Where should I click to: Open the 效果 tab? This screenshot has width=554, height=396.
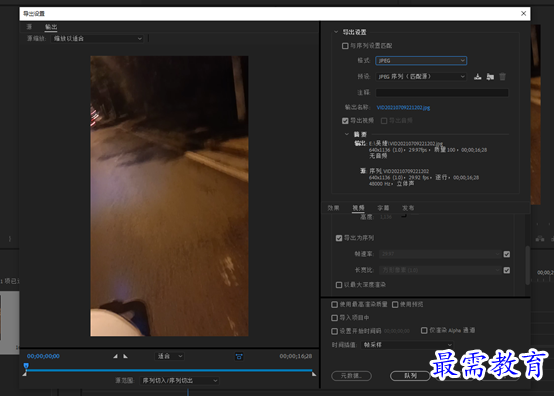point(333,208)
